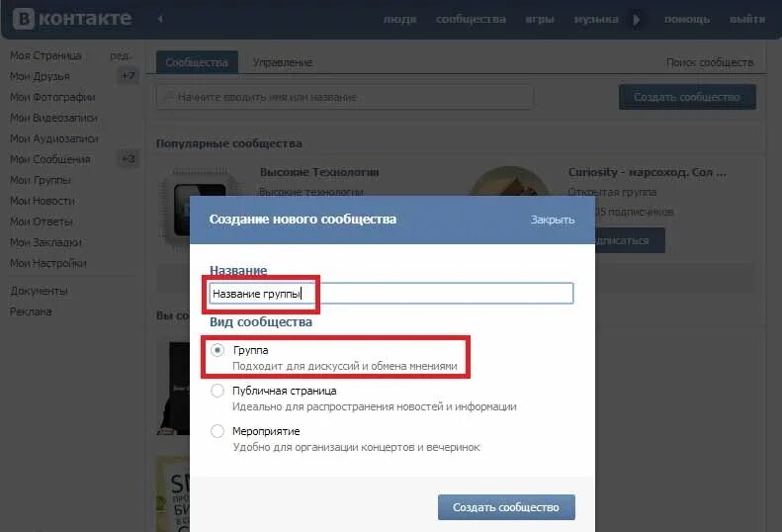Image resolution: width=782 pixels, height=532 pixels.
Task: Click the left arrow in header
Action: [x=160, y=19]
